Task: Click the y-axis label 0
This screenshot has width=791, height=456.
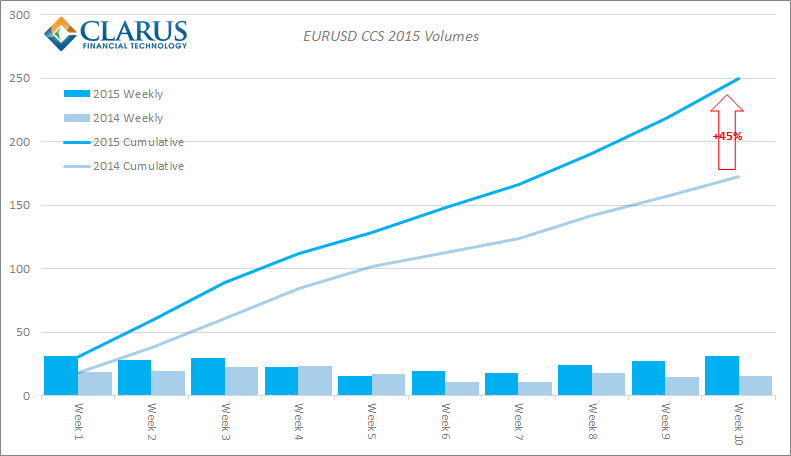Action: click(x=27, y=396)
